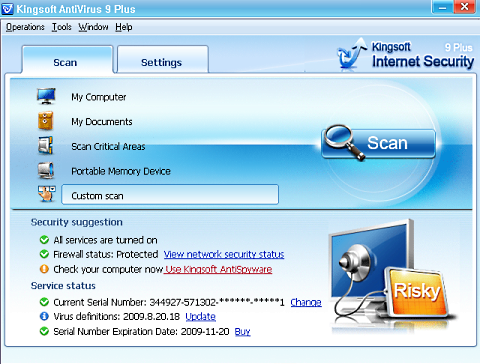The image size is (480, 364).
Task: Click the Custom scan hand icon
Action: pos(46,194)
